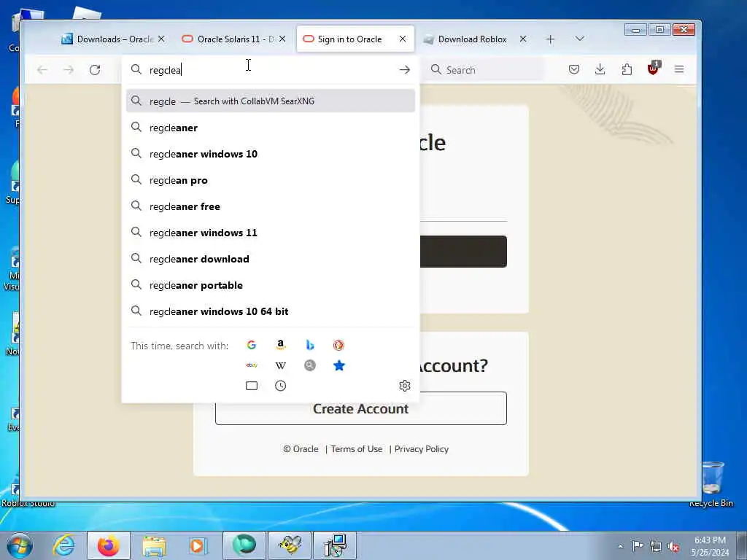Close the Download Roblox tab
747x560 pixels.
click(523, 39)
